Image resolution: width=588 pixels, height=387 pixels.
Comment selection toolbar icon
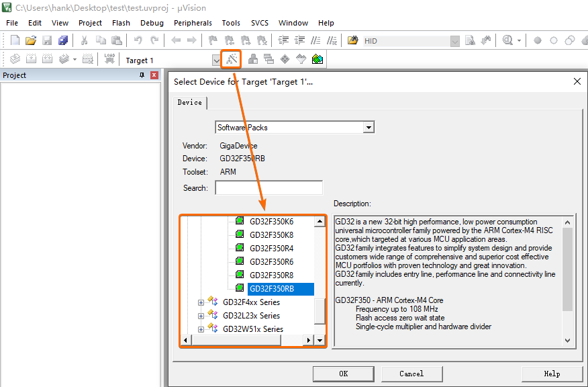(315, 40)
